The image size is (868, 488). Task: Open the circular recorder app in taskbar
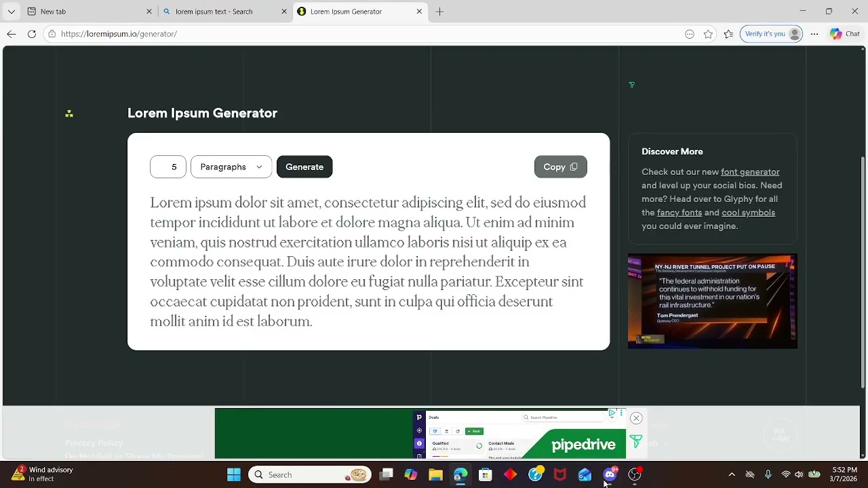635,475
